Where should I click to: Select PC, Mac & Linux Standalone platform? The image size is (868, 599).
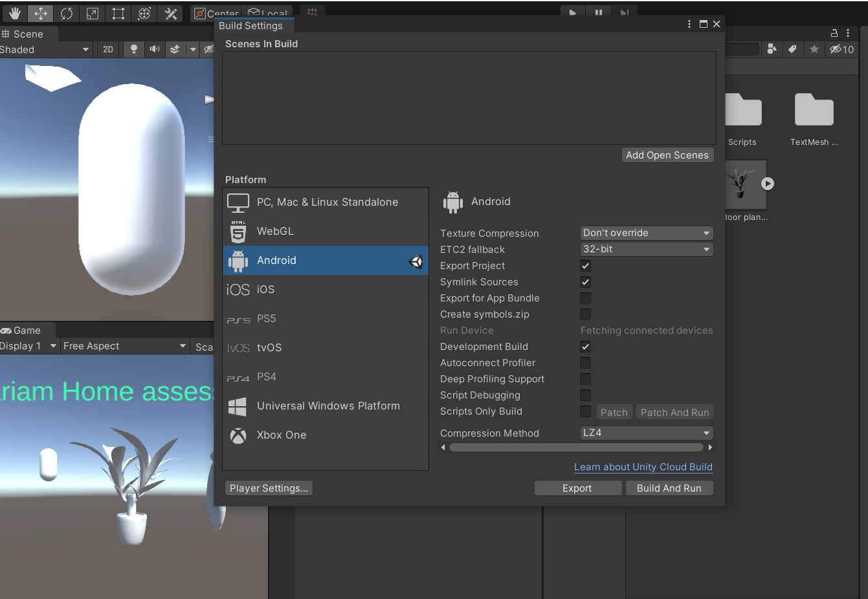[x=326, y=202]
